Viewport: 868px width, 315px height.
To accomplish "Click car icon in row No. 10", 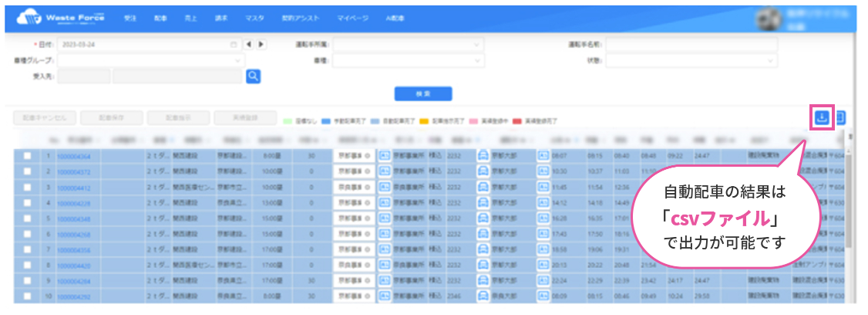I will click(x=483, y=296).
